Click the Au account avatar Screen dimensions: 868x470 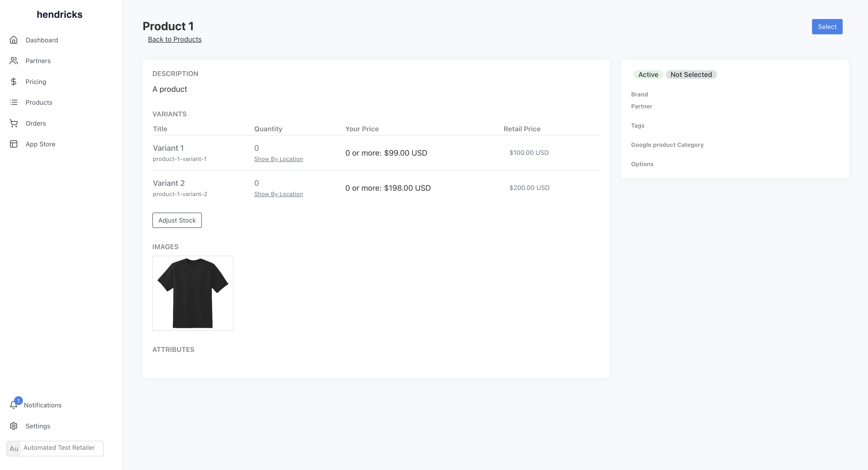[x=14, y=449]
